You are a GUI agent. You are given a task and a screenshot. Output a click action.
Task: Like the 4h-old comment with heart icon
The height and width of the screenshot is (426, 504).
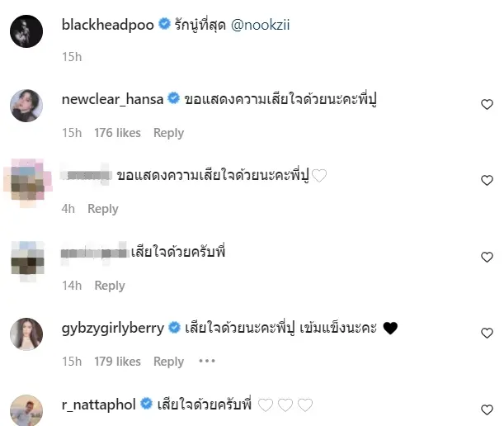(487, 181)
